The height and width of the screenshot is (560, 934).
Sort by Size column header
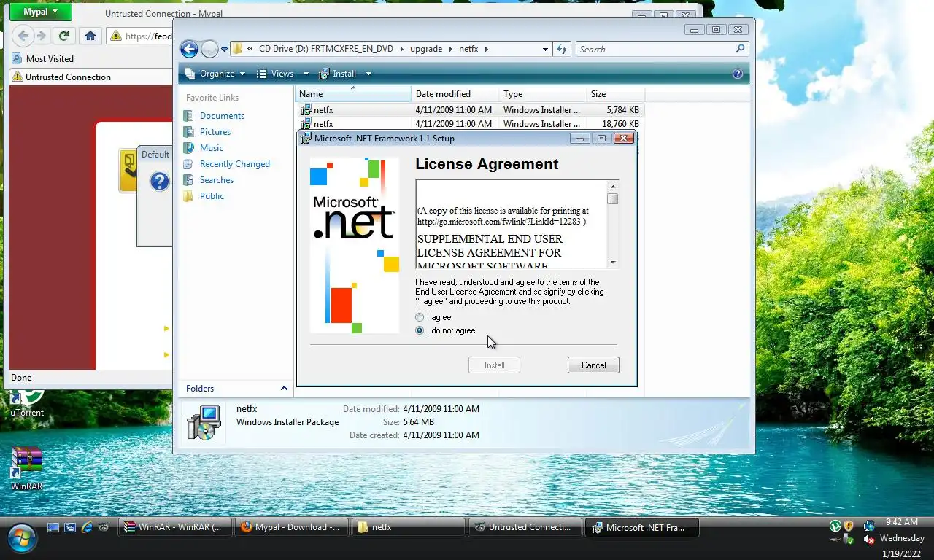point(616,94)
